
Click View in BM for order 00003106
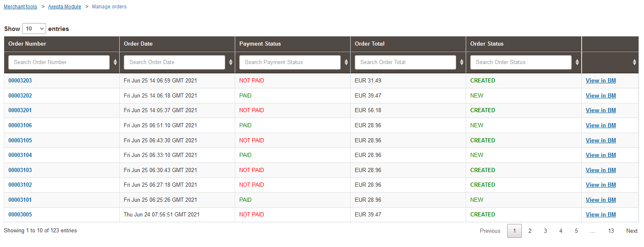pos(600,125)
